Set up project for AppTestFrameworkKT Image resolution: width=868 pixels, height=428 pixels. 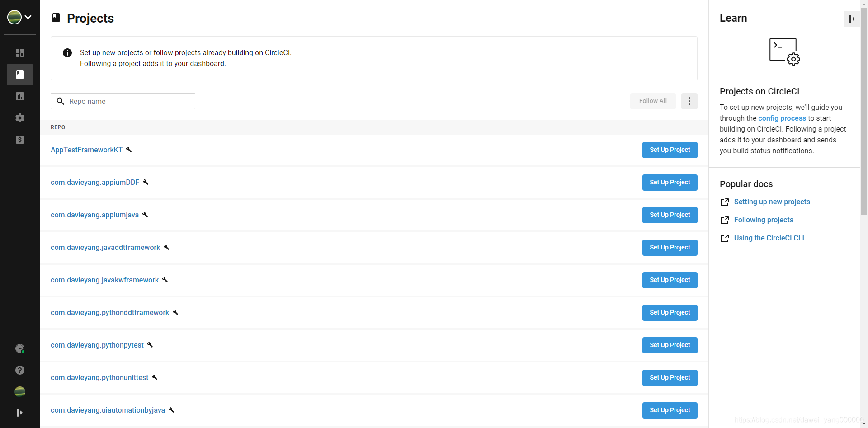tap(670, 150)
